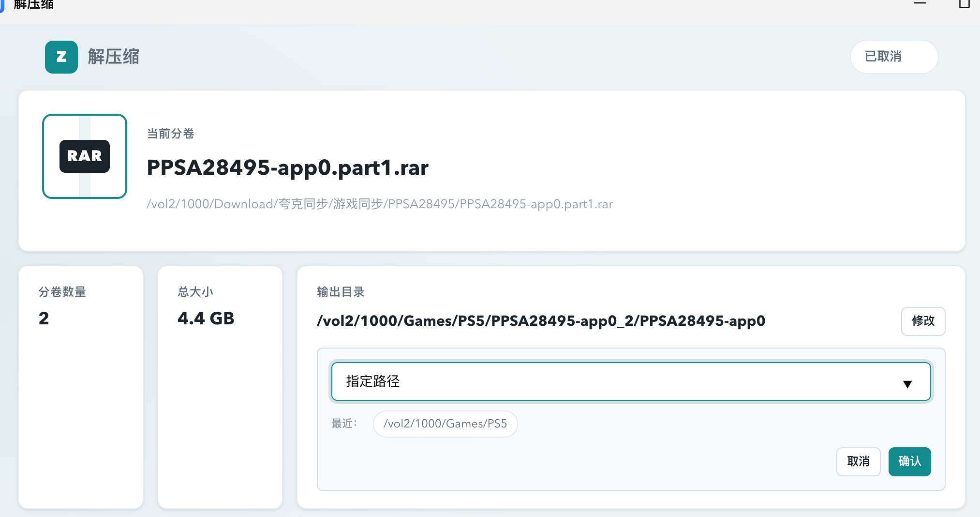The width and height of the screenshot is (980, 517).
Task: Click the 最近: label
Action: pos(344,424)
